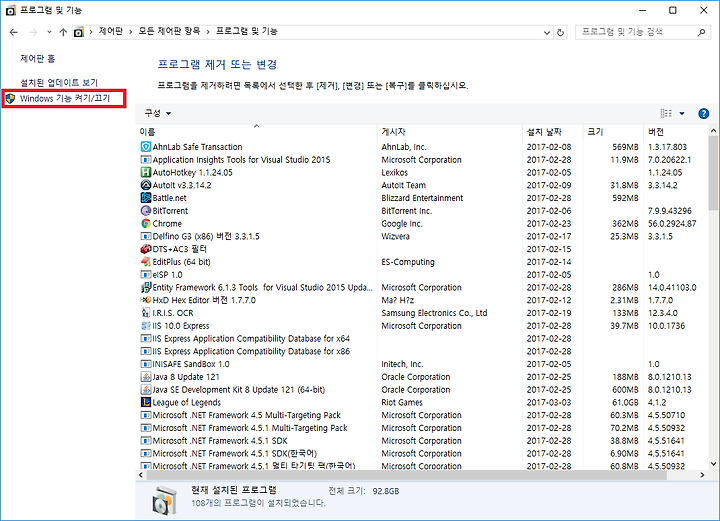Image resolution: width=720 pixels, height=521 pixels.
Task: Navigate to 제어판 breadcrumb
Action: [x=111, y=31]
